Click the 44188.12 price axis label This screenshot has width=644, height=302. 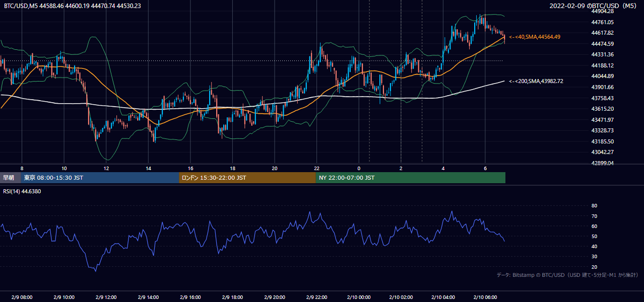602,65
